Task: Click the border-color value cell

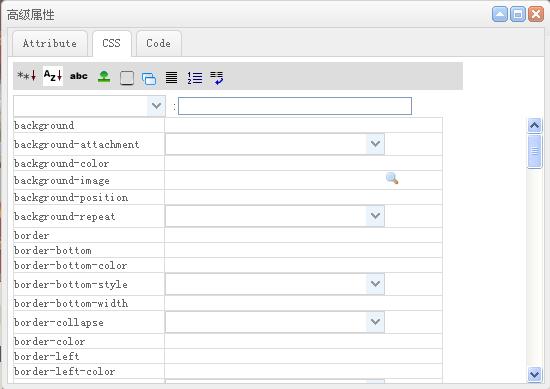Action: tap(303, 341)
